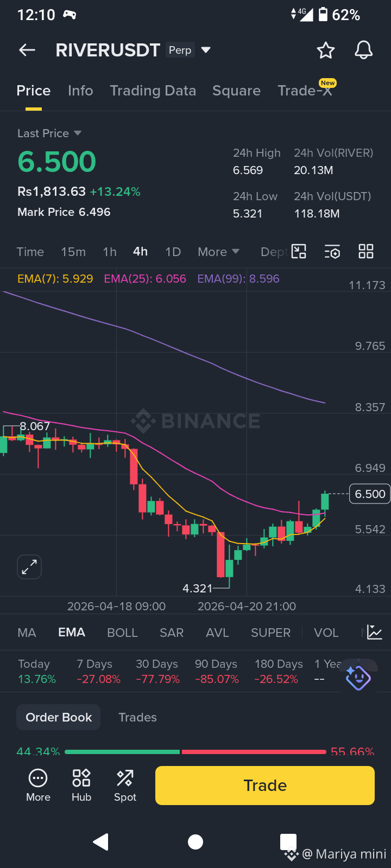Select the 15m timeframe
Image resolution: width=391 pixels, height=868 pixels.
click(x=73, y=252)
